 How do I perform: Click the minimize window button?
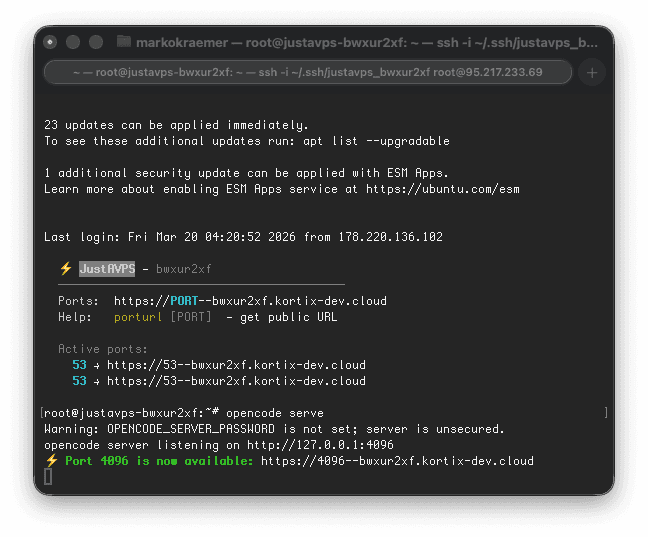point(73,42)
